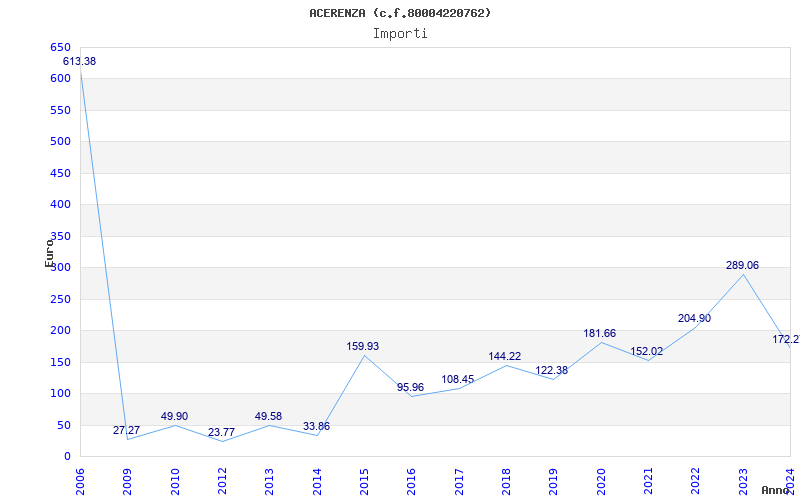800x500 pixels.
Task: Click the 2013 x-axis year label
Action: click(269, 482)
